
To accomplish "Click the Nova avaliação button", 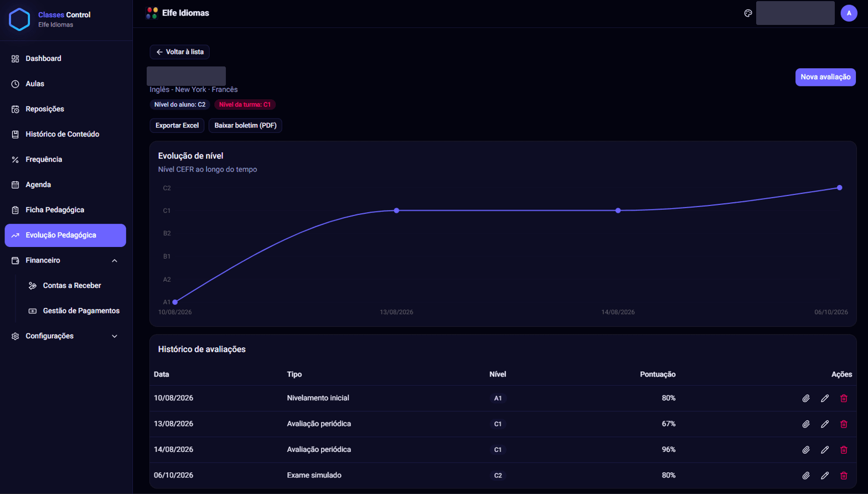I will pos(825,77).
